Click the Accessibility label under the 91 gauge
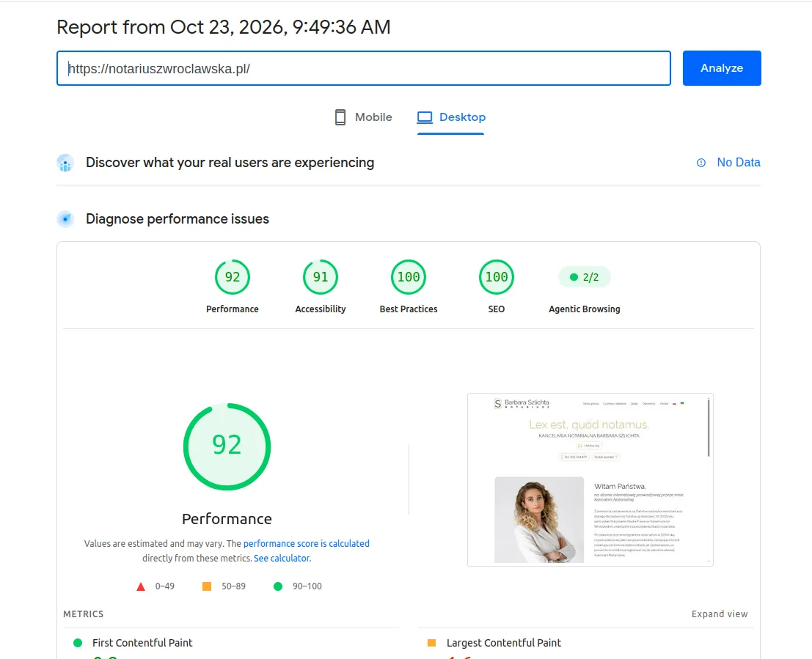The height and width of the screenshot is (659, 812). 320,309
